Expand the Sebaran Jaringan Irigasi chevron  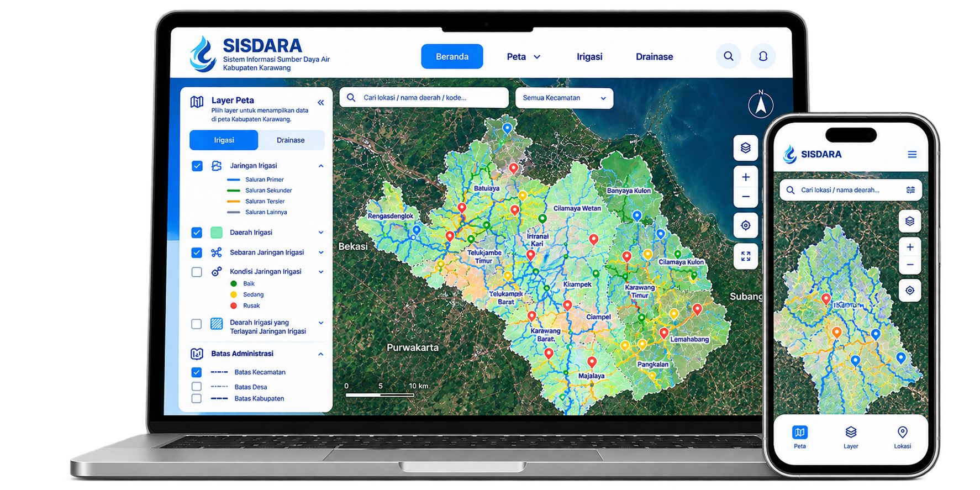321,252
